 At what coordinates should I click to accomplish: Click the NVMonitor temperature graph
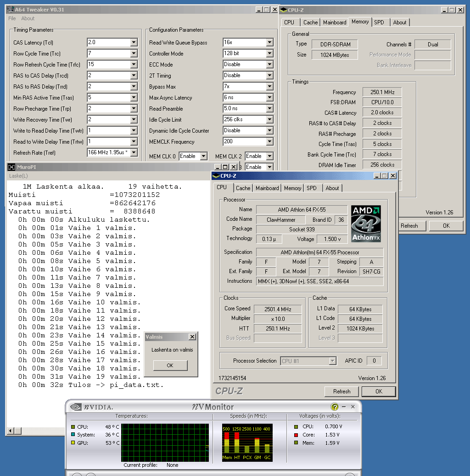click(x=165, y=442)
